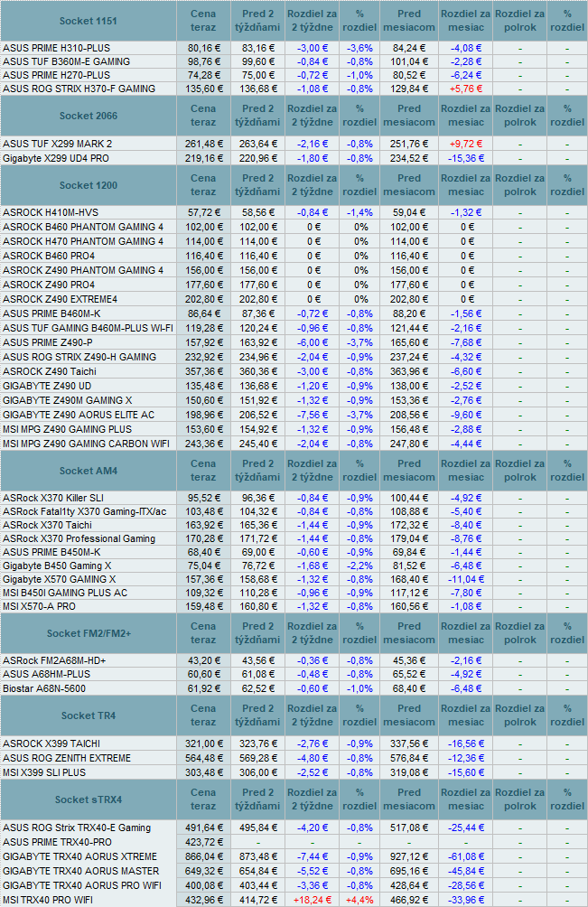588x907 pixels.
Task: Click 60,60 € price of ASUS A68HM-PLUS
Action: (203, 674)
